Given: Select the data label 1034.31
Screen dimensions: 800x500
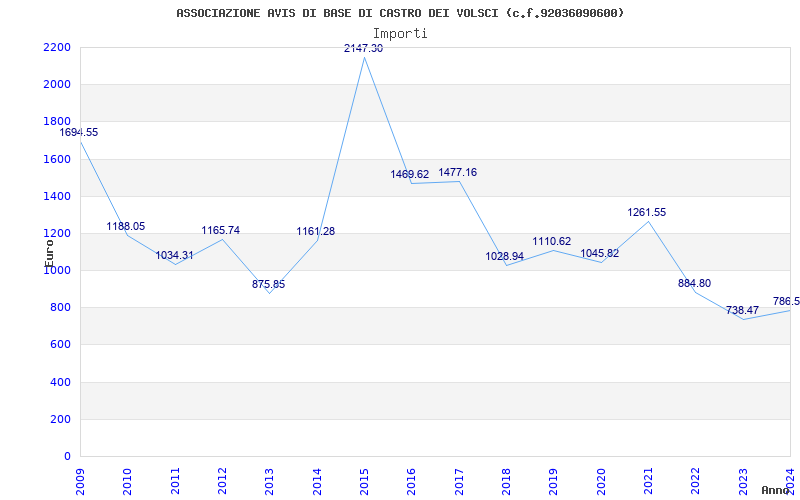Looking at the screenshot, I should (x=174, y=256).
